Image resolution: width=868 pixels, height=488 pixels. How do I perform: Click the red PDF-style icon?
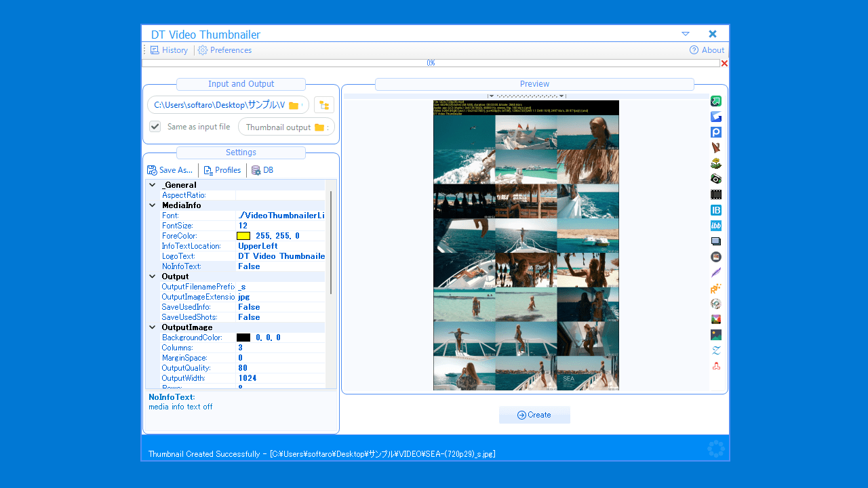[x=715, y=366]
